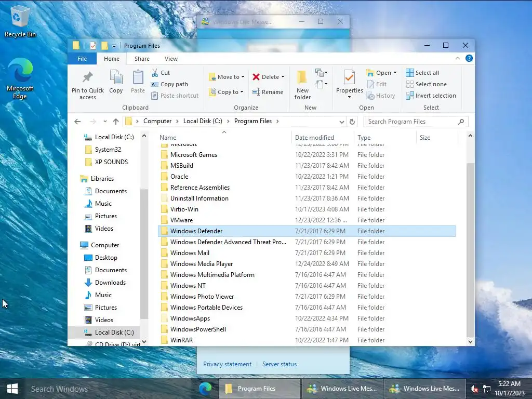This screenshot has width=532, height=399.
Task: Sort by the Name column header
Action: click(x=224, y=137)
